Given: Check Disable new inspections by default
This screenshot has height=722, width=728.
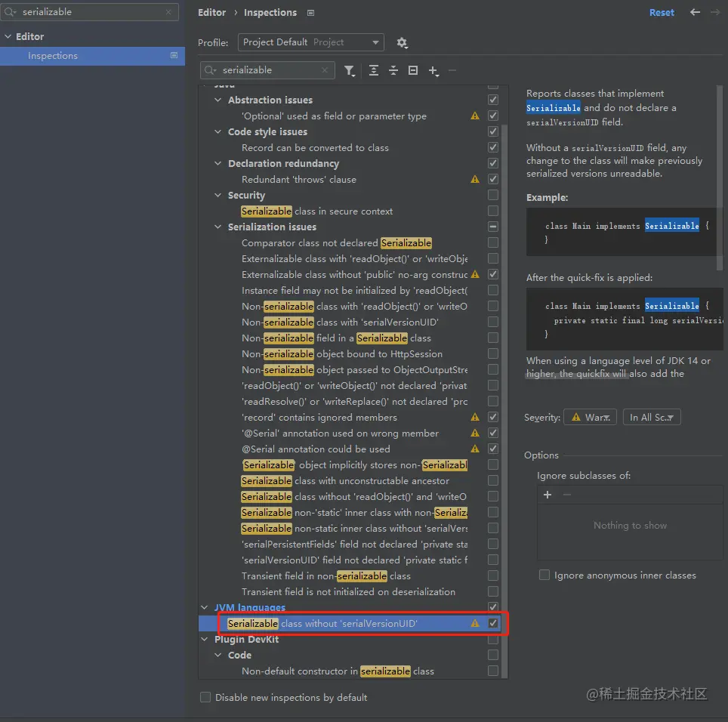Looking at the screenshot, I should (205, 697).
